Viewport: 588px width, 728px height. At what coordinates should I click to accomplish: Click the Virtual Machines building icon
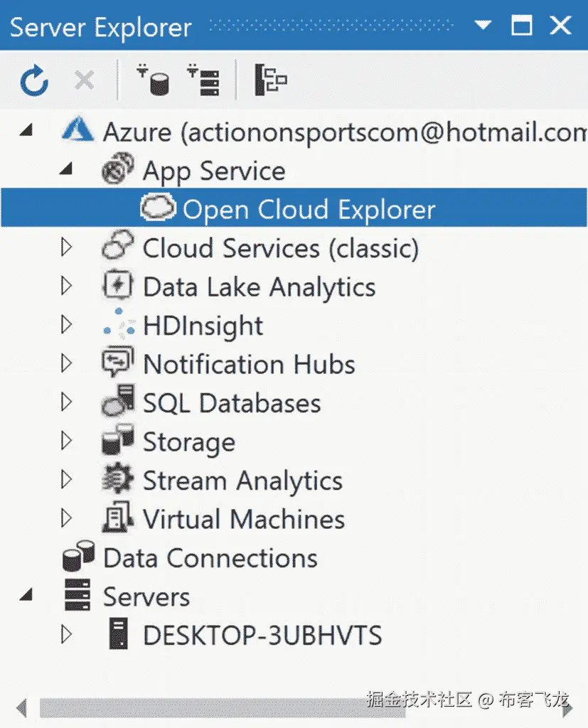tap(118, 516)
